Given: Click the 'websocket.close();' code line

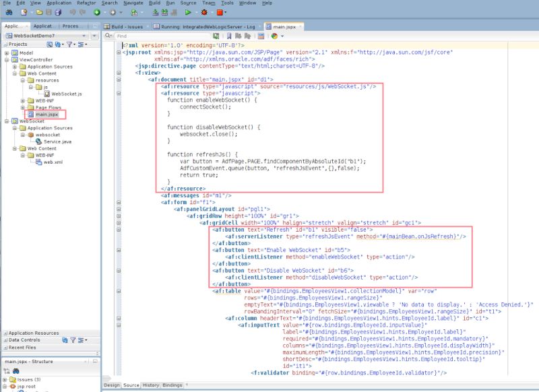Looking at the screenshot, I should pyautogui.click(x=208, y=134).
